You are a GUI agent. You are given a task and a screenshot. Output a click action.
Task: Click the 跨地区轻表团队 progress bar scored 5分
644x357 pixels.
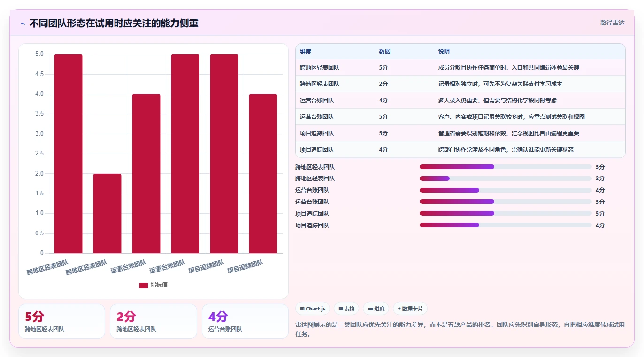[x=506, y=167]
